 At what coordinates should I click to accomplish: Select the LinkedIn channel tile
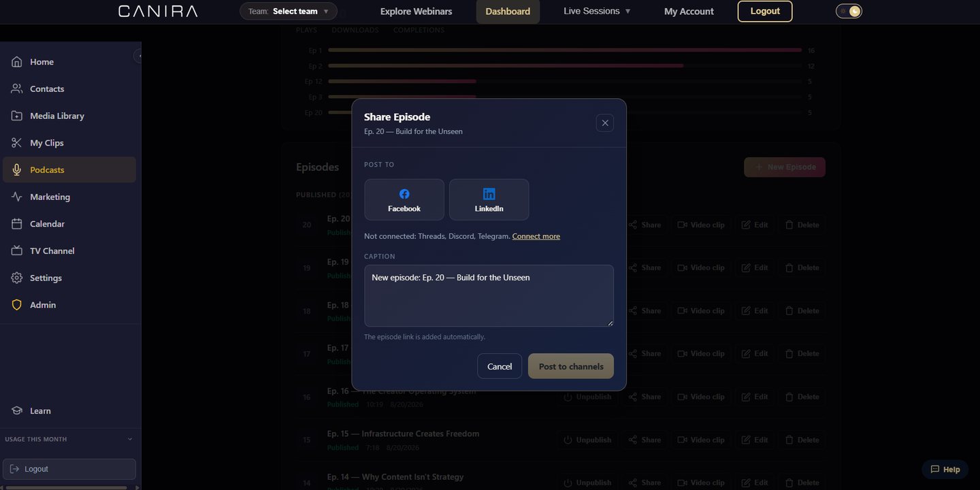(489, 199)
